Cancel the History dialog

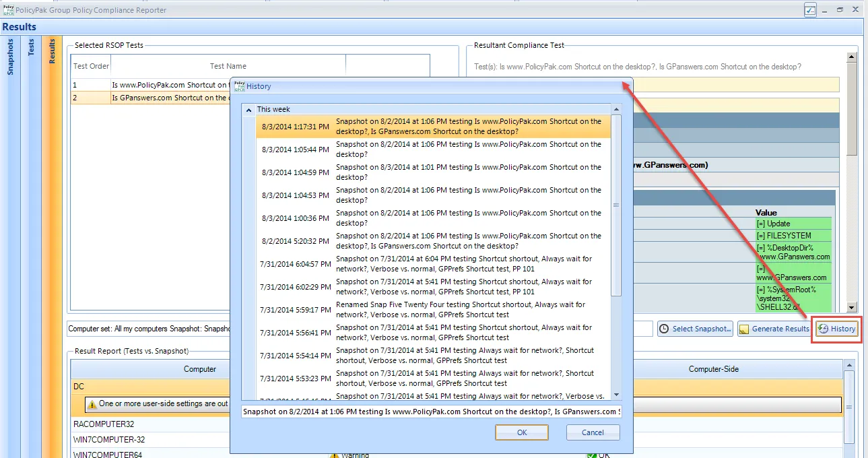click(593, 432)
